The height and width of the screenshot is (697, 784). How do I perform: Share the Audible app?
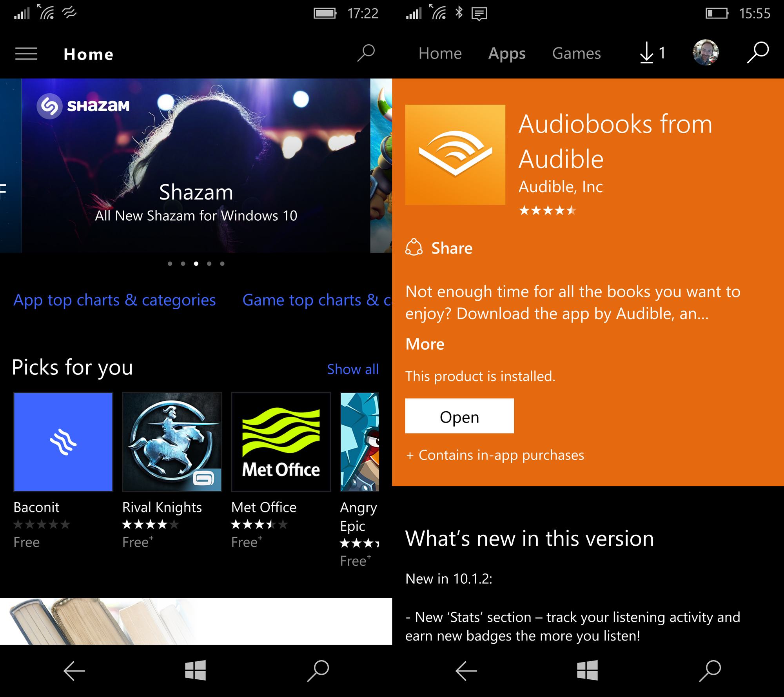pyautogui.click(x=439, y=248)
